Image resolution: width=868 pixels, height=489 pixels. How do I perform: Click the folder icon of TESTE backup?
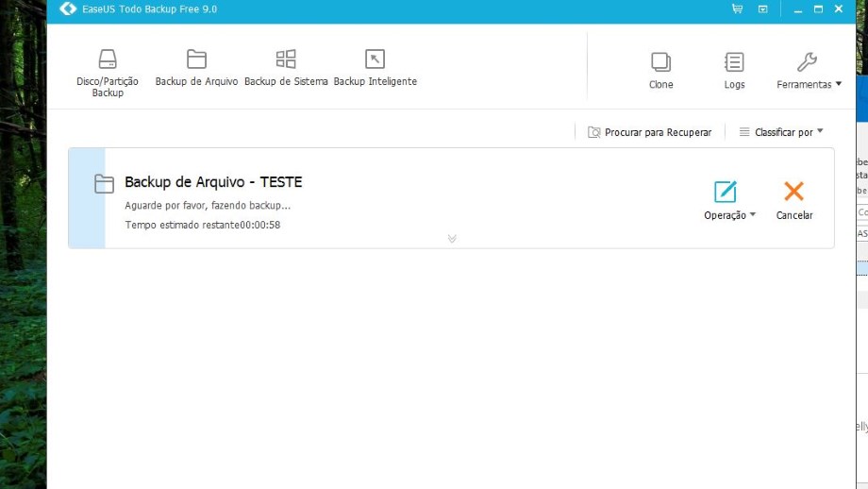pyautogui.click(x=105, y=184)
